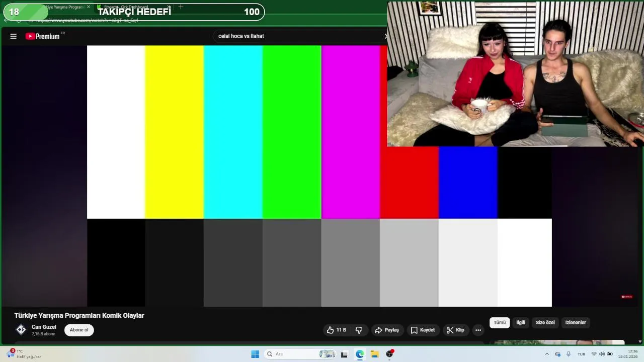
Task: Open Microsoft Edge from the taskbar
Action: 360,354
